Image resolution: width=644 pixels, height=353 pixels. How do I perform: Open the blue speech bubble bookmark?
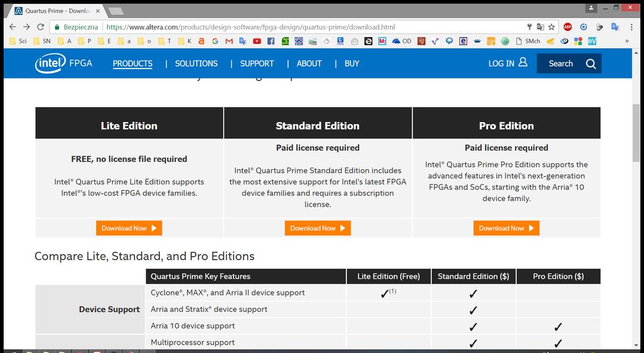[449, 41]
